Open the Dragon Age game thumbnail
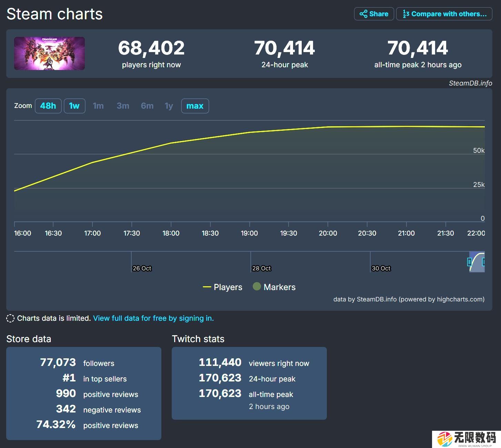Image resolution: width=501 pixels, height=448 pixels. (49, 53)
